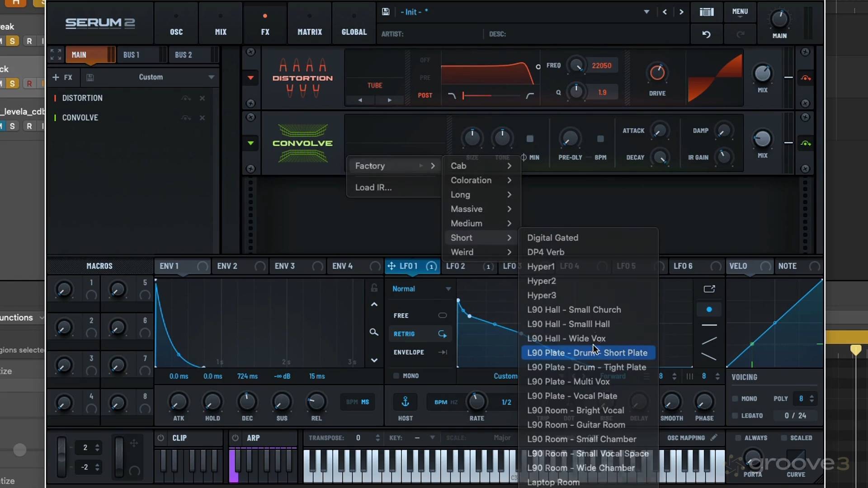Enable voicing MONO checkbox
The width and height of the screenshot is (868, 488).
tap(735, 399)
